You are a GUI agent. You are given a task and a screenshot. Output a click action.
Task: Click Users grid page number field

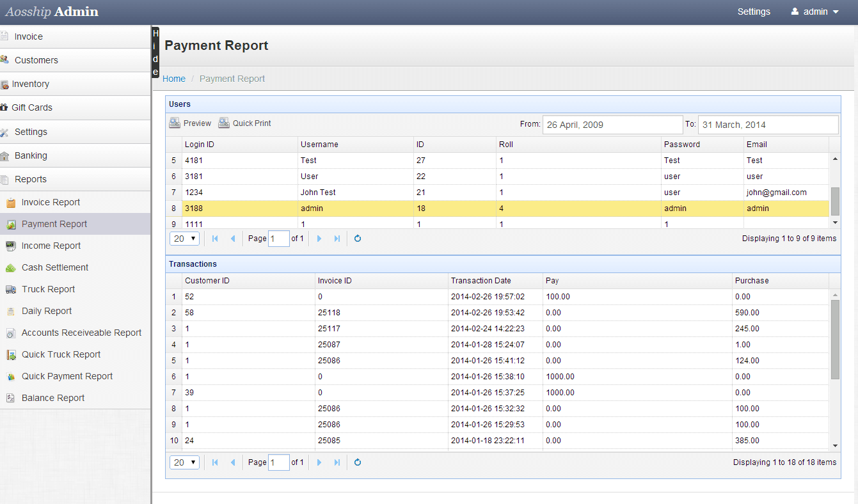279,239
